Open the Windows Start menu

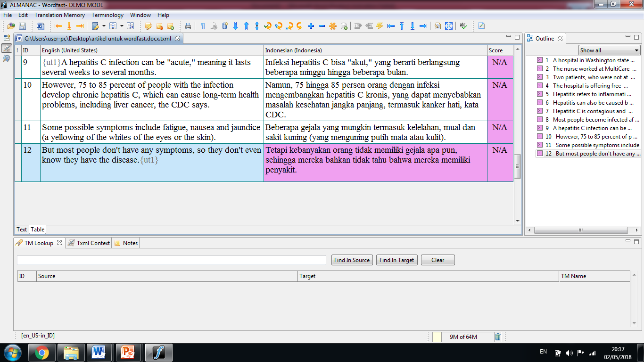click(12, 353)
